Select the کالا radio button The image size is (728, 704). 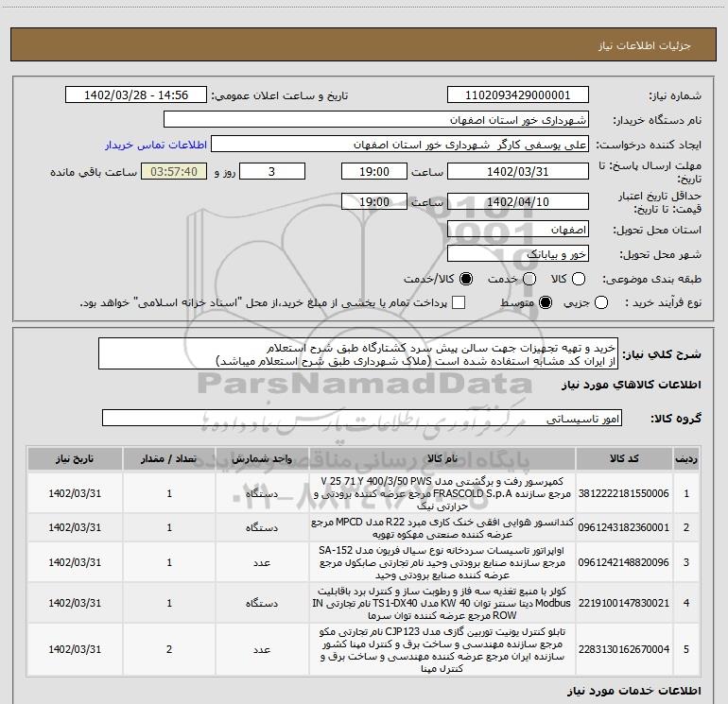[x=579, y=279]
